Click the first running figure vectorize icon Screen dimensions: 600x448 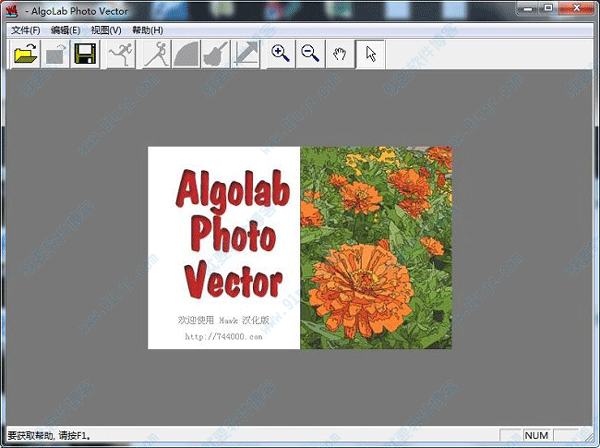120,54
